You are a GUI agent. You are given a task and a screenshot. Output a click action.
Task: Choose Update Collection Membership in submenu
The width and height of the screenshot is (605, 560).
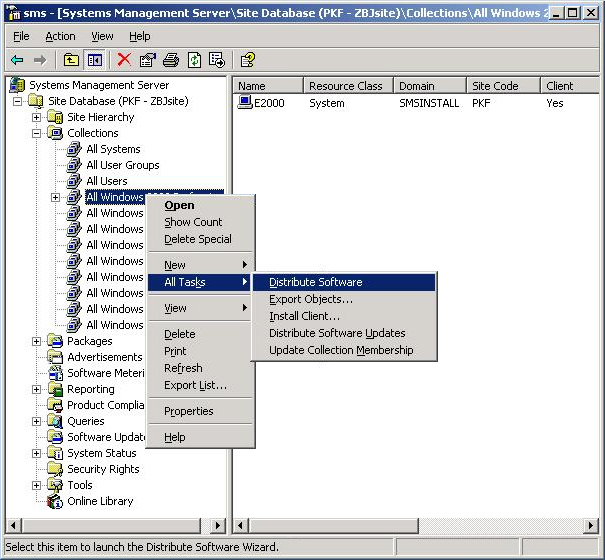344,350
